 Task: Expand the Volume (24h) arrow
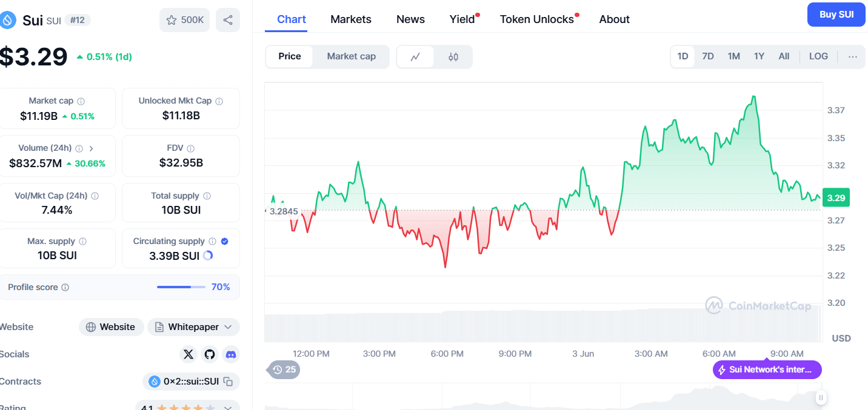92,148
